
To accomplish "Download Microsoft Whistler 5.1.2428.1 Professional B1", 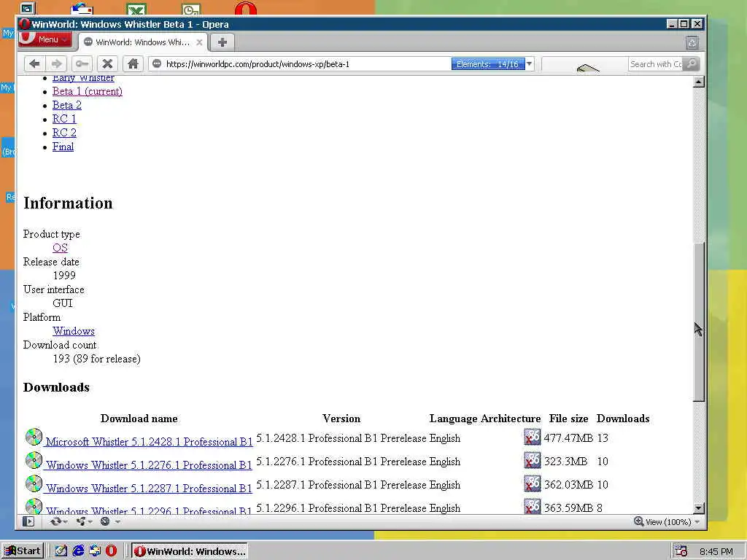I will tap(149, 442).
